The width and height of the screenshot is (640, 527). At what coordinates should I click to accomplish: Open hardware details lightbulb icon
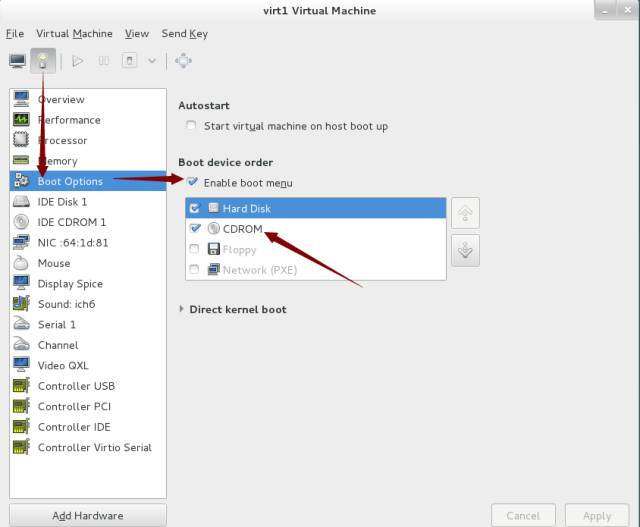click(43, 61)
